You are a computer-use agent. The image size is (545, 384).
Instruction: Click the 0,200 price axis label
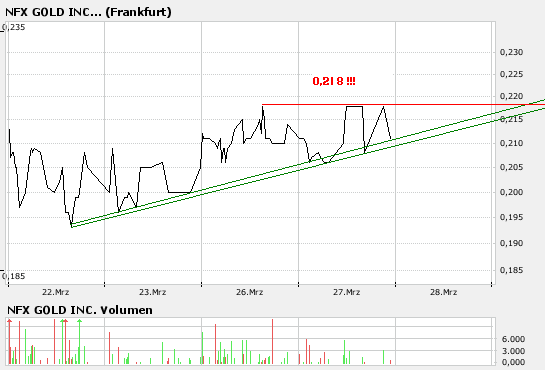[511, 192]
